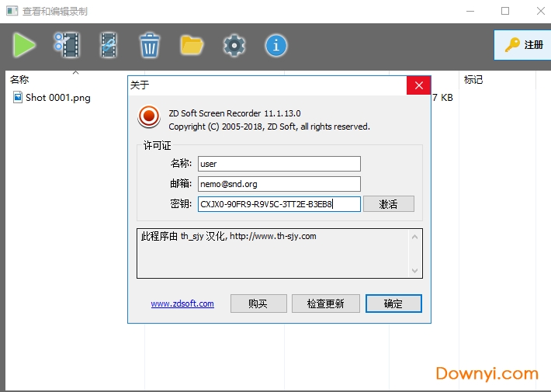Sort by the 名称 column header
Viewport: 551px width, 392px height.
tap(19, 80)
